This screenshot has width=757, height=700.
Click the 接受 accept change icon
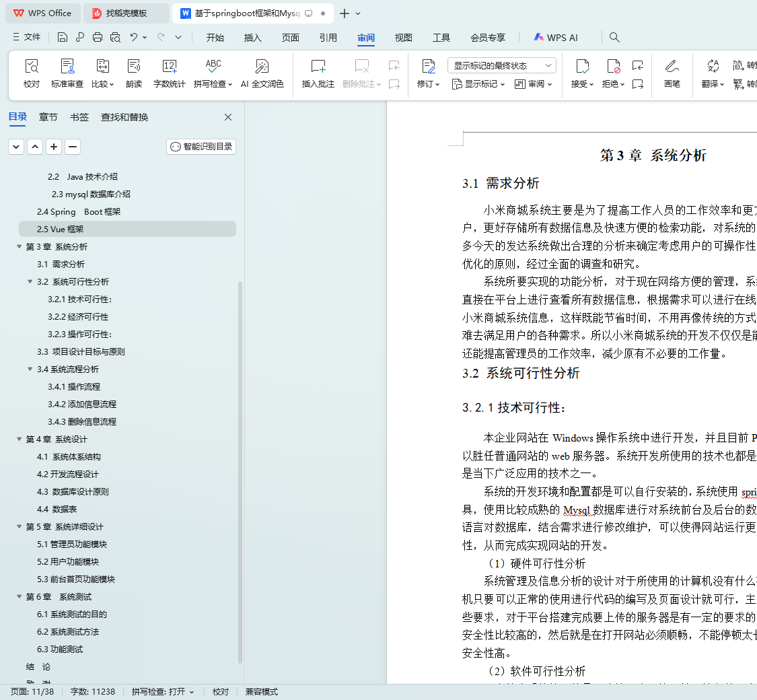coord(583,66)
